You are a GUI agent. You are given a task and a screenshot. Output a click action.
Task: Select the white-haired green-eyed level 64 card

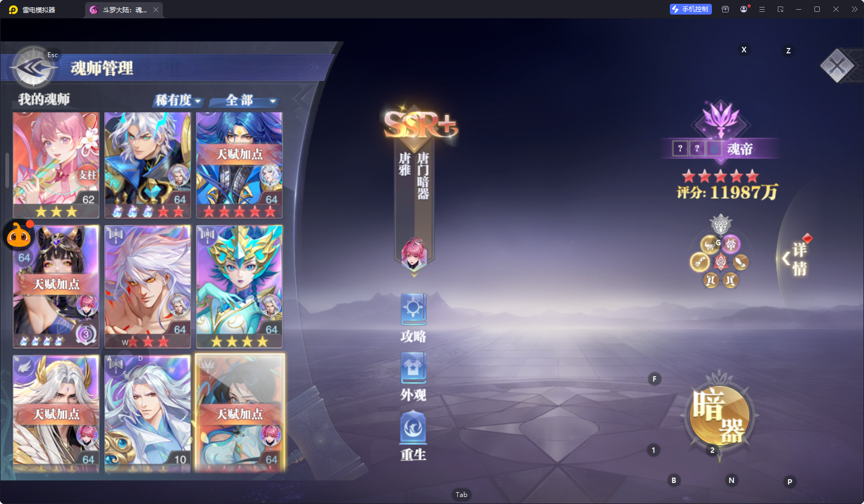(147, 165)
